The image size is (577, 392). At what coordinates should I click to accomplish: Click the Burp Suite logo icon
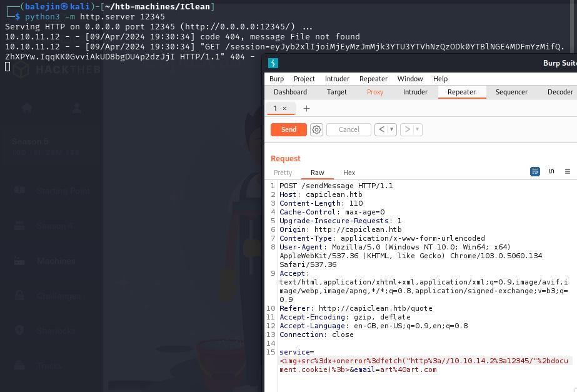273,63
